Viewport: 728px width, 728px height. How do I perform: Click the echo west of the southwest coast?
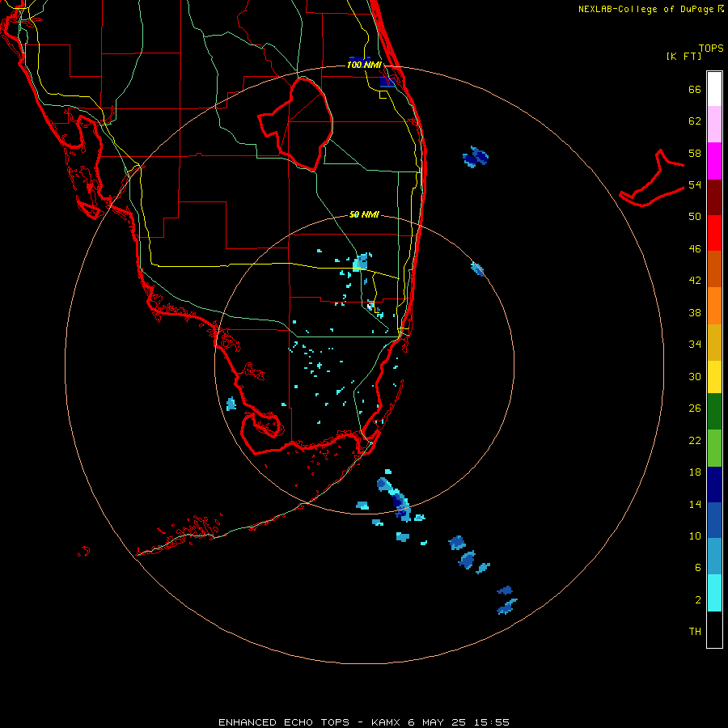click(x=231, y=404)
